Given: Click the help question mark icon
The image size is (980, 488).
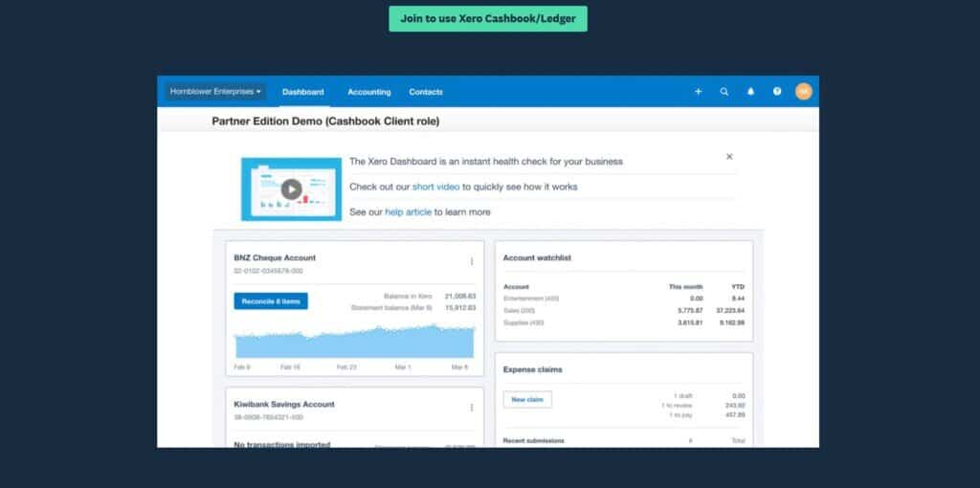Looking at the screenshot, I should [777, 92].
